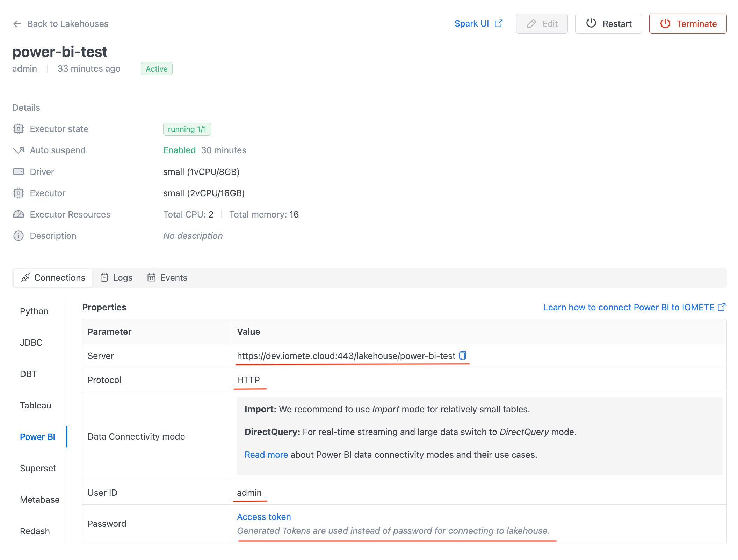Click external link icon beside IOMETE
Viewport: 738px width, 560px height.
coord(722,307)
